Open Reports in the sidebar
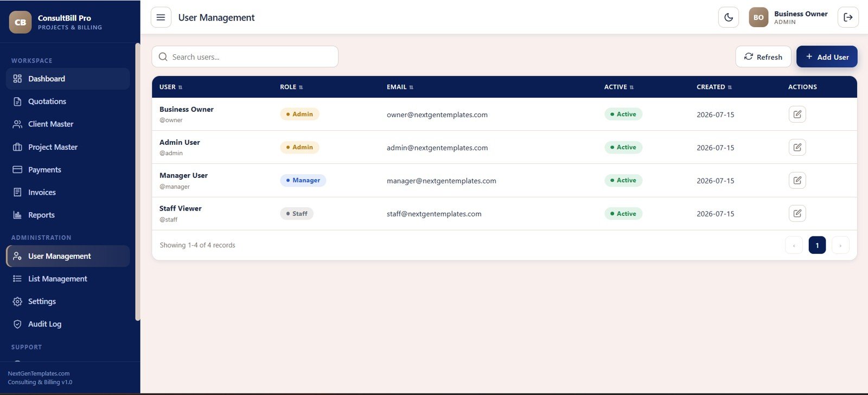Viewport: 868px width, 395px height. tap(68, 215)
